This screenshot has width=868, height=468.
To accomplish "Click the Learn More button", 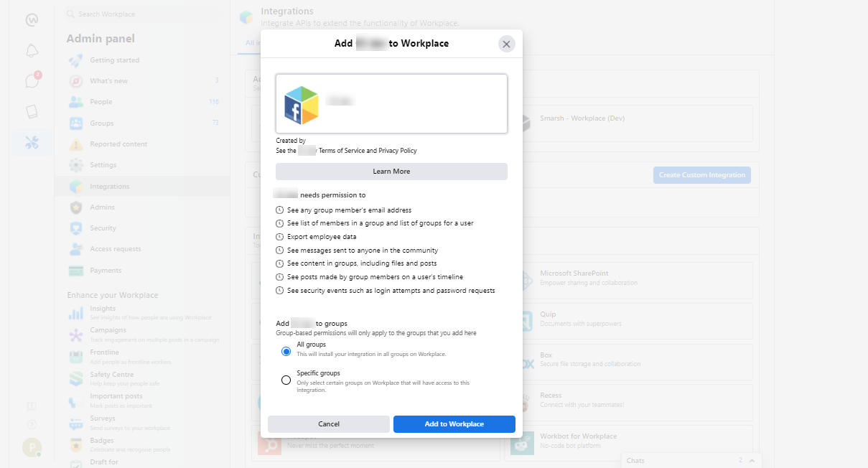I will 391,172.
